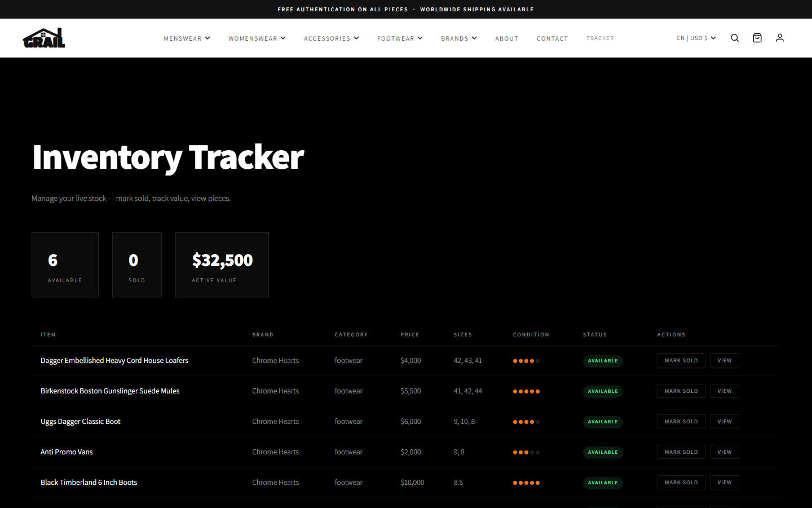Open the user account icon

coord(780,38)
